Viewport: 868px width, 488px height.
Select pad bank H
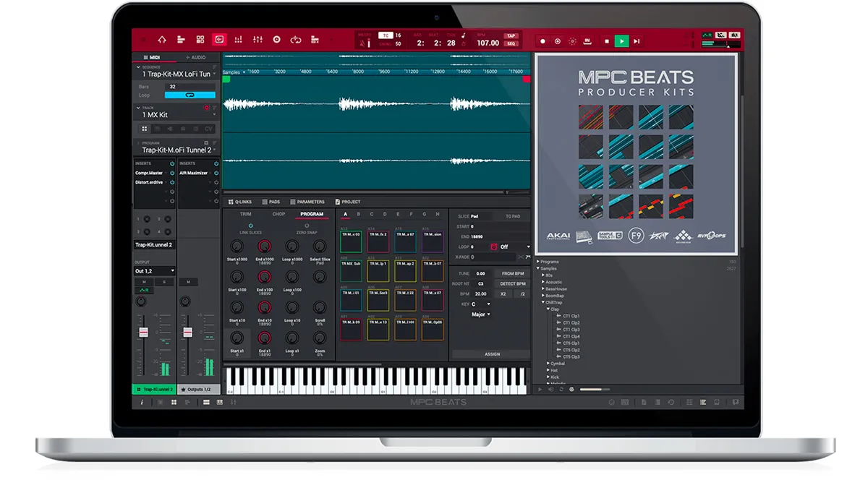tap(437, 214)
